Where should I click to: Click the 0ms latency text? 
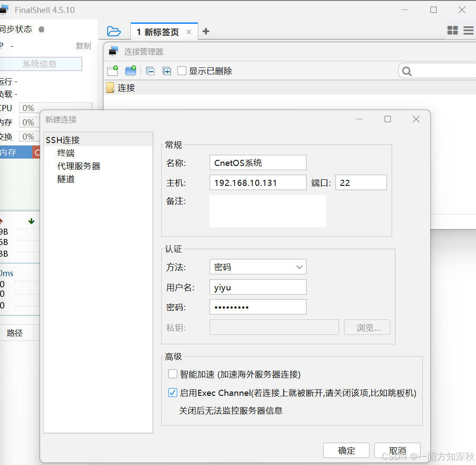(x=6, y=273)
